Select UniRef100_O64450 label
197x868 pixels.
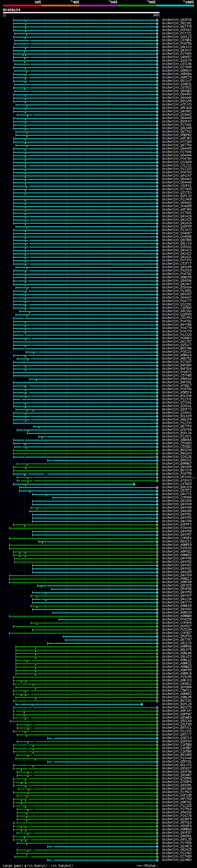point(176,94)
